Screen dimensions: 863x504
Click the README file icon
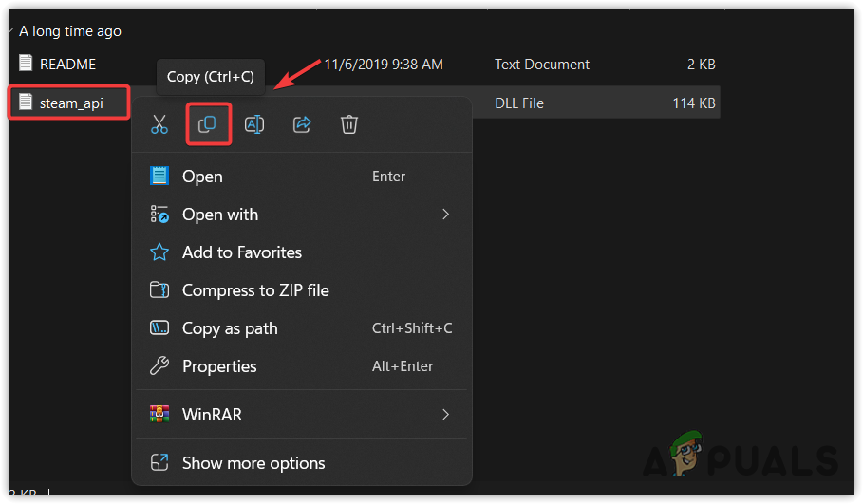coord(26,63)
